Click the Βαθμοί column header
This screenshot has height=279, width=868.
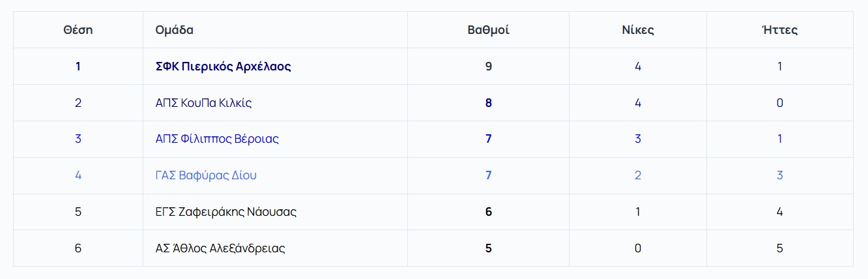pos(488,30)
